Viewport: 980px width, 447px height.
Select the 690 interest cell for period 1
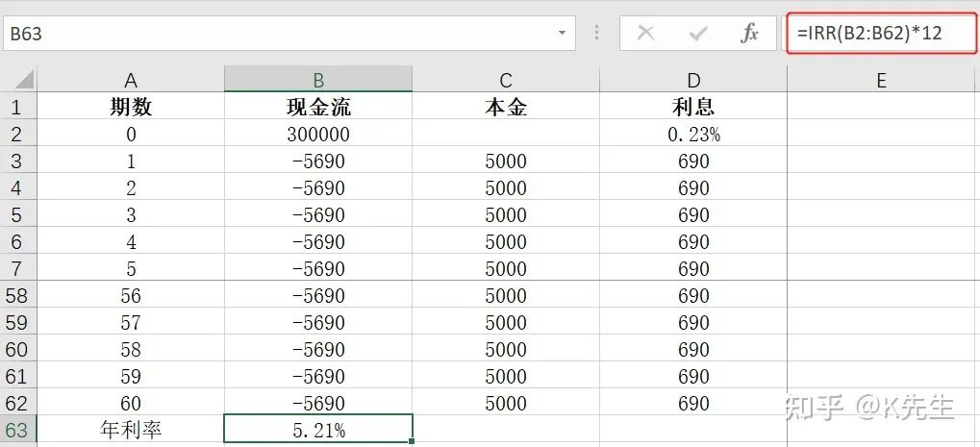pyautogui.click(x=693, y=161)
